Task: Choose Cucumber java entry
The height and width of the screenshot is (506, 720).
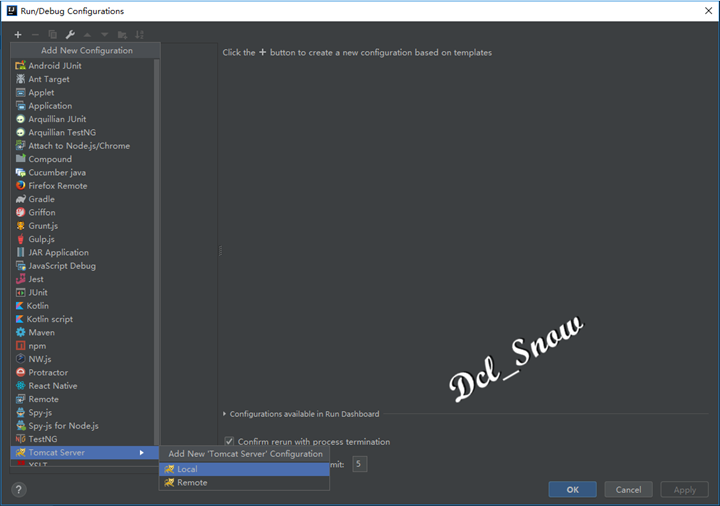Action: (x=83, y=172)
